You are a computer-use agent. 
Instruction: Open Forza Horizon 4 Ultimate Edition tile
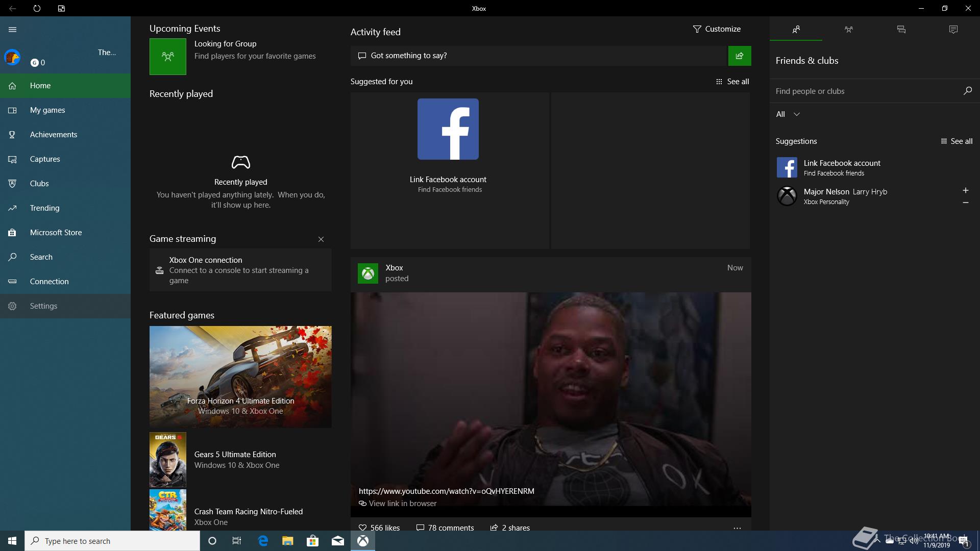point(240,377)
